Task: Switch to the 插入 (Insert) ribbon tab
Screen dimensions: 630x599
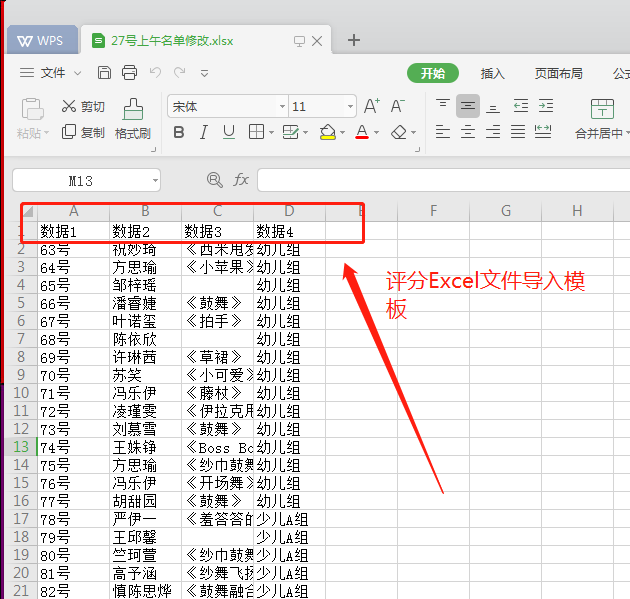Action: [x=493, y=73]
